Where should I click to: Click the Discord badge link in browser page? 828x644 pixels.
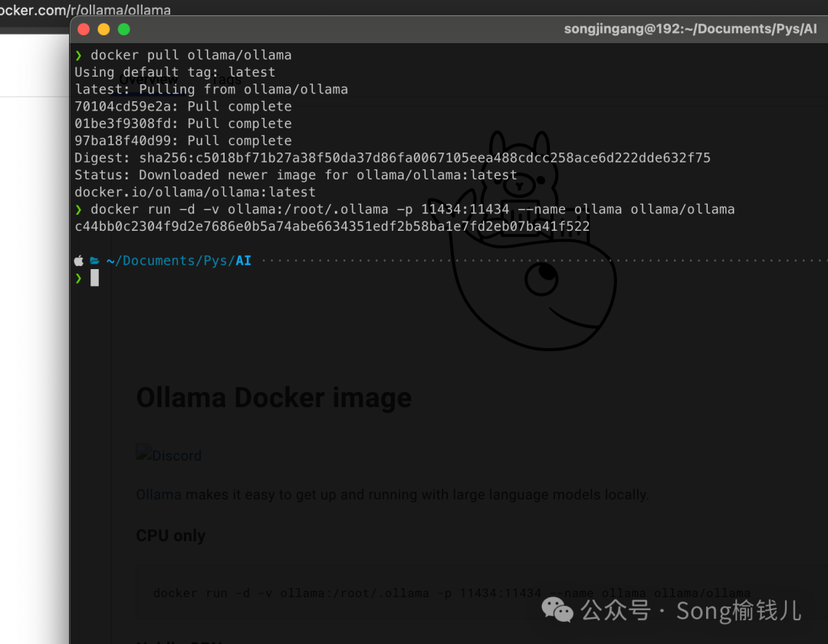point(169,455)
